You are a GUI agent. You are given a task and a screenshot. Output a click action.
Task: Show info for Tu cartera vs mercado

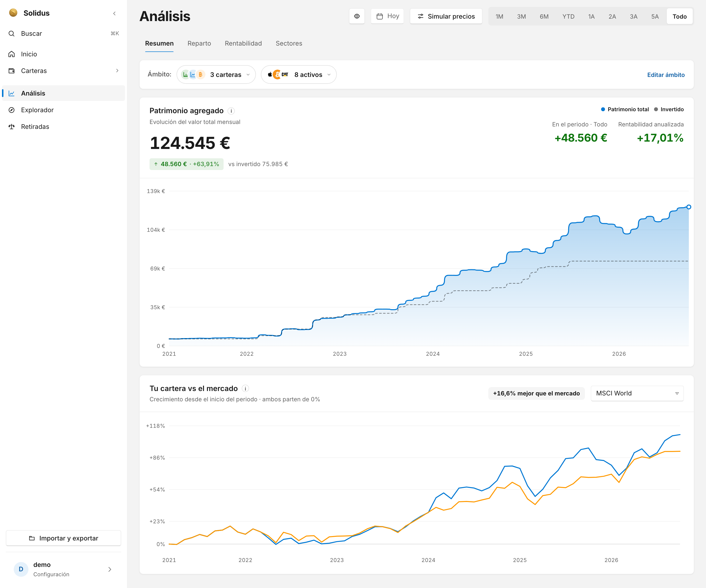coord(245,388)
